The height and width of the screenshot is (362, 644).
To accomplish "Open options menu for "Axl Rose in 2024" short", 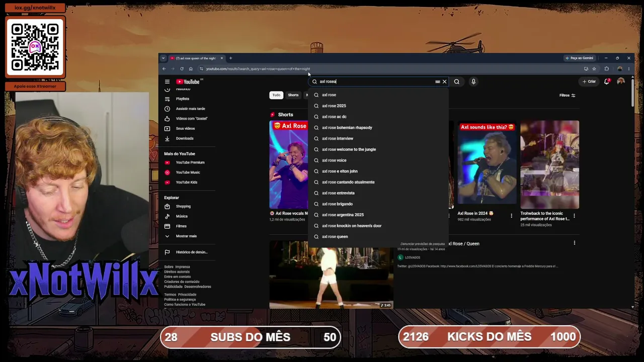I will point(511,216).
